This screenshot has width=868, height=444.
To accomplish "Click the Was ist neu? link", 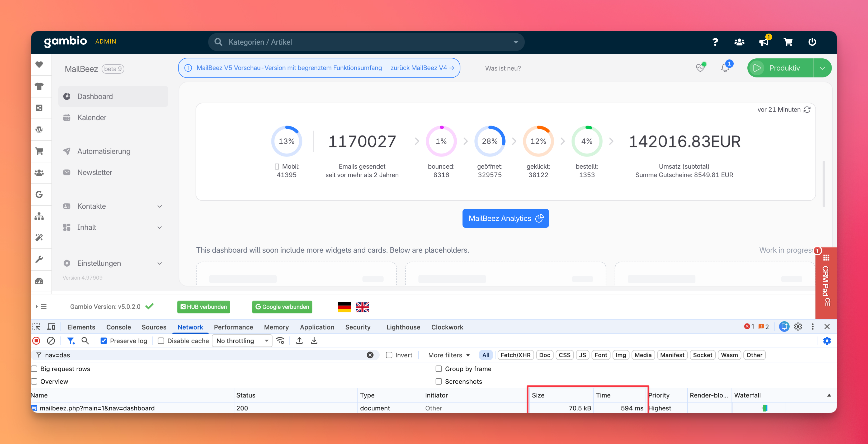I will (x=503, y=68).
